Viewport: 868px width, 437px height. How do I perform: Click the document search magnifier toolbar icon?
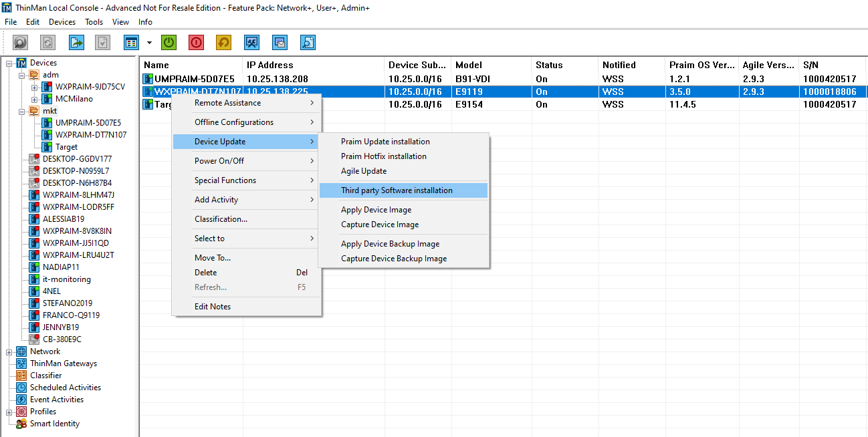coord(308,43)
